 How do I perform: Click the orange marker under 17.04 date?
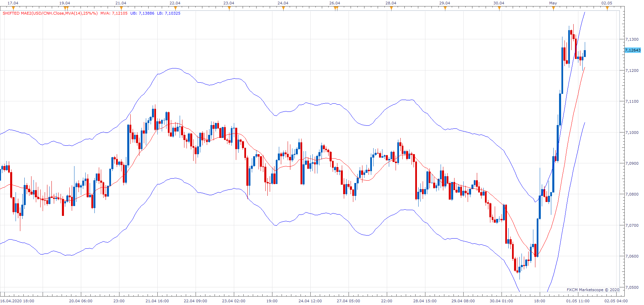click(13, 8)
